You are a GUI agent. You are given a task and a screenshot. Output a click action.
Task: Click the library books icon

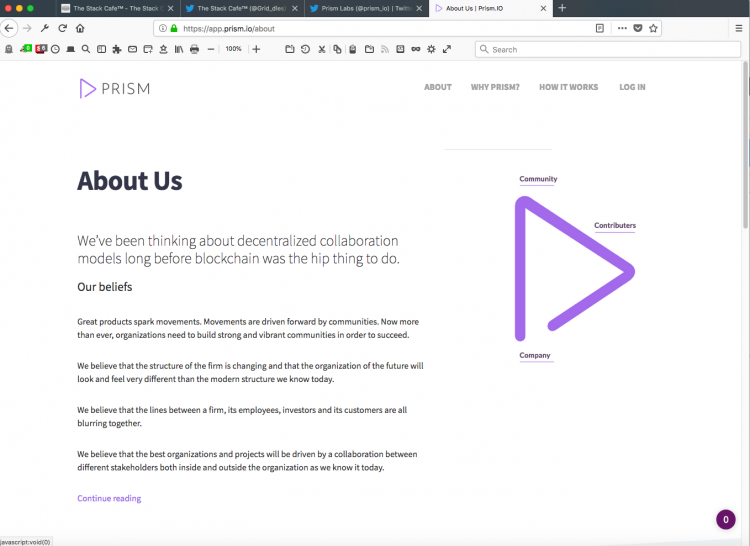point(179,49)
